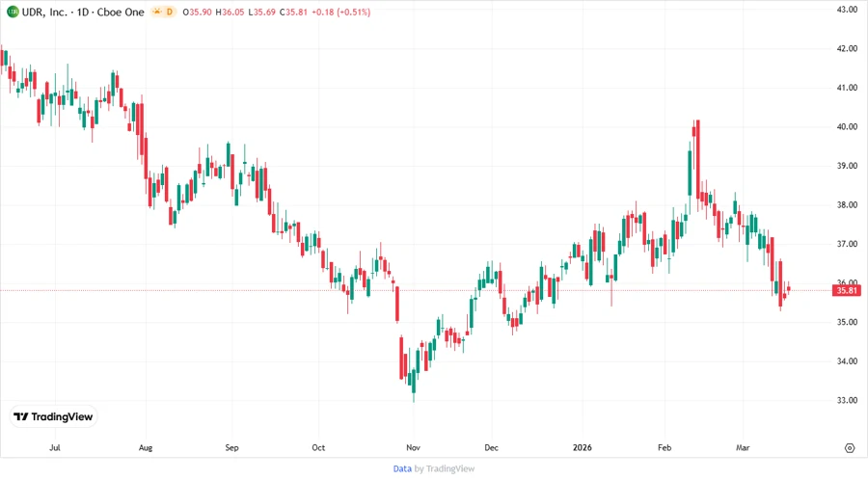Click the 35.00 price axis label

[847, 322]
